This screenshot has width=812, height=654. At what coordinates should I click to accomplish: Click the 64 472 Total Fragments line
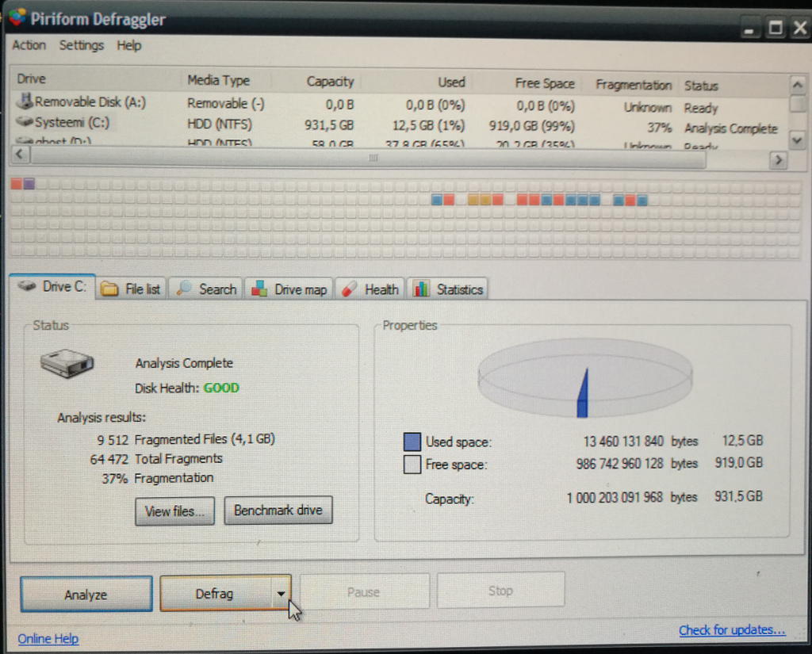[x=156, y=459]
